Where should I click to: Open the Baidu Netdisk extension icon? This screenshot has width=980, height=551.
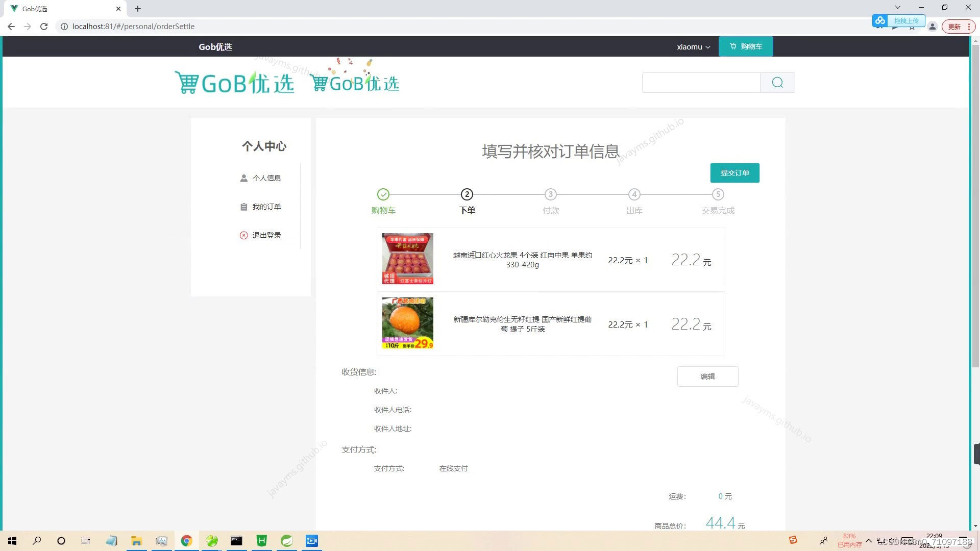click(880, 20)
